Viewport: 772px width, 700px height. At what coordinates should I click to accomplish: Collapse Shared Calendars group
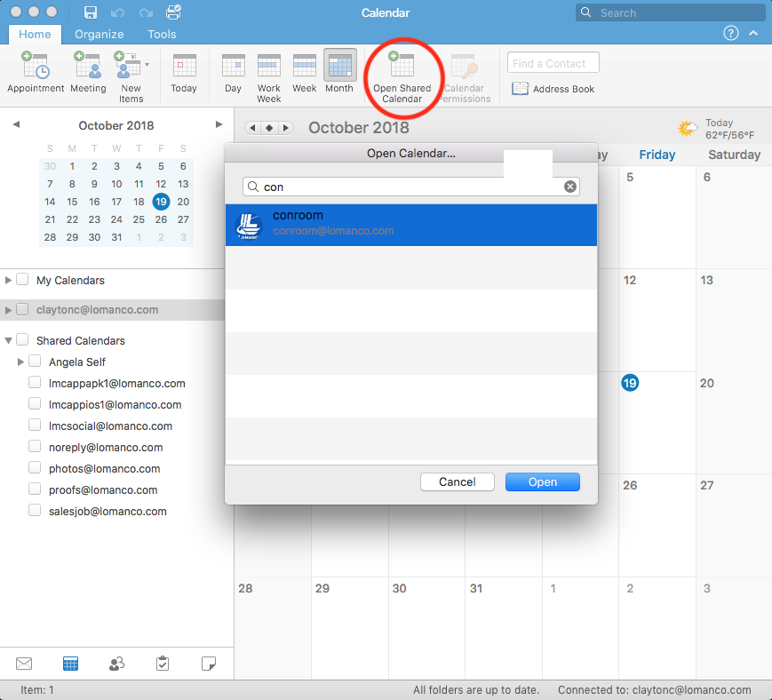pos(8,340)
